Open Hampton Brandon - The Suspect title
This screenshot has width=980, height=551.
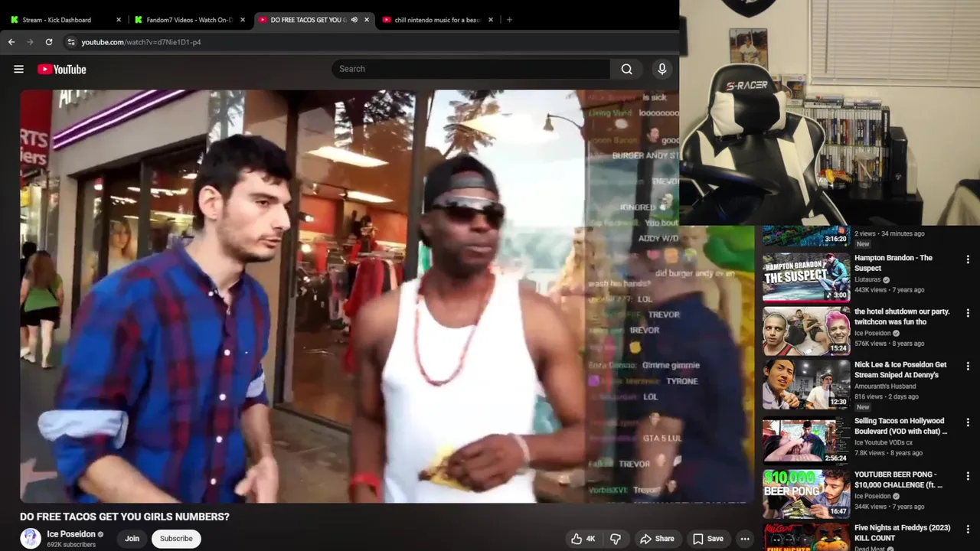pyautogui.click(x=893, y=263)
